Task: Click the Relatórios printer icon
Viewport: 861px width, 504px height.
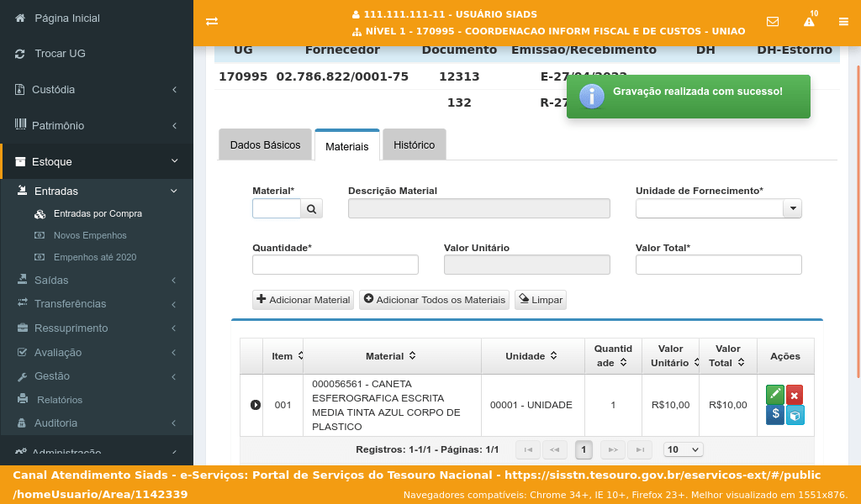Action: click(23, 399)
